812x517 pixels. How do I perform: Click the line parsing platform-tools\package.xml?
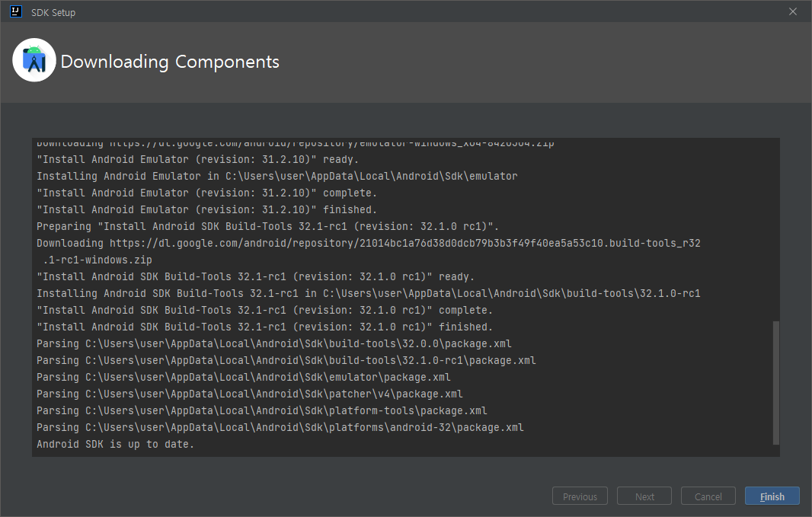[262, 410]
